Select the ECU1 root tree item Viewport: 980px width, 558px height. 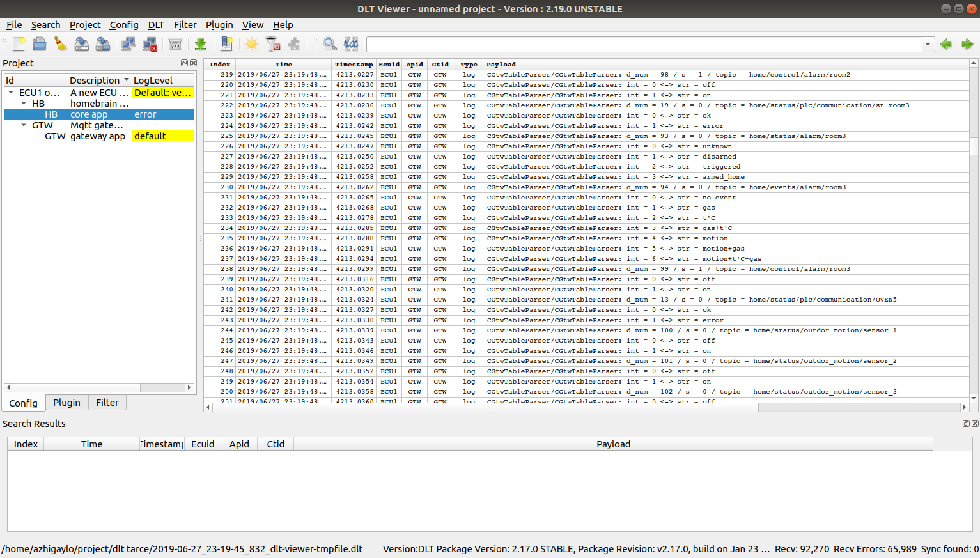[99, 93]
